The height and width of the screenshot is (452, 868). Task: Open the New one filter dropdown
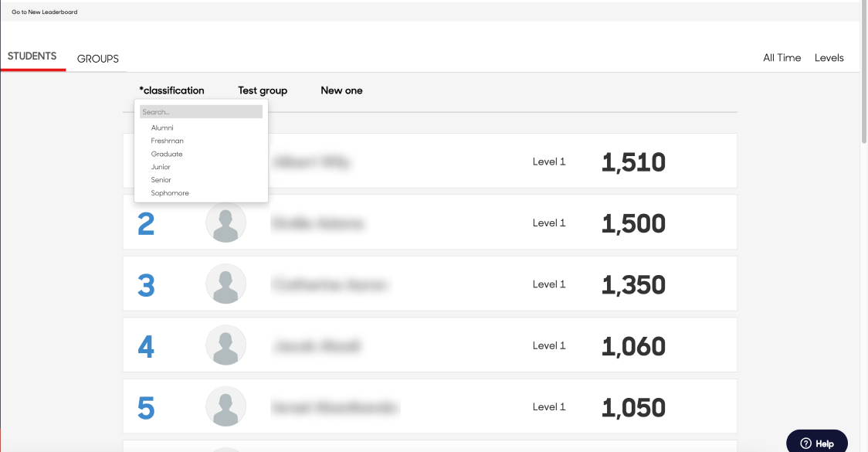pos(341,90)
